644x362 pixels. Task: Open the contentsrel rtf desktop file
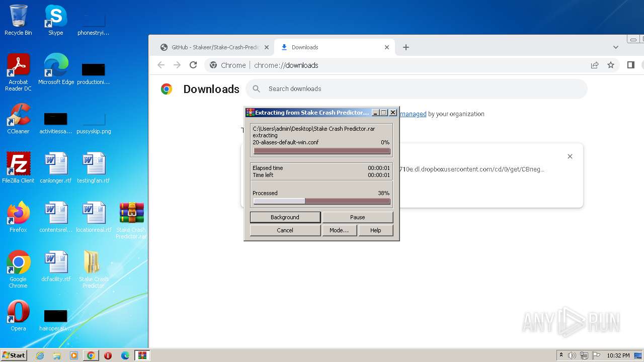click(55, 217)
